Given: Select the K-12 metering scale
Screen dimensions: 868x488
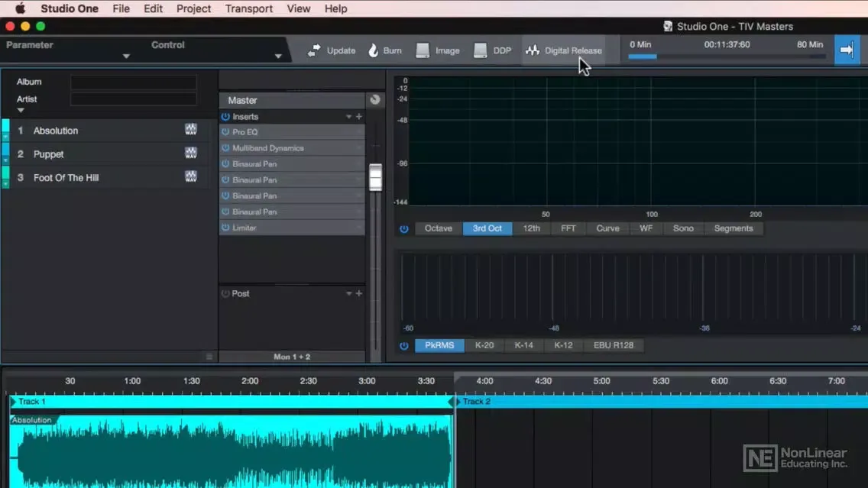Looking at the screenshot, I should pyautogui.click(x=563, y=345).
